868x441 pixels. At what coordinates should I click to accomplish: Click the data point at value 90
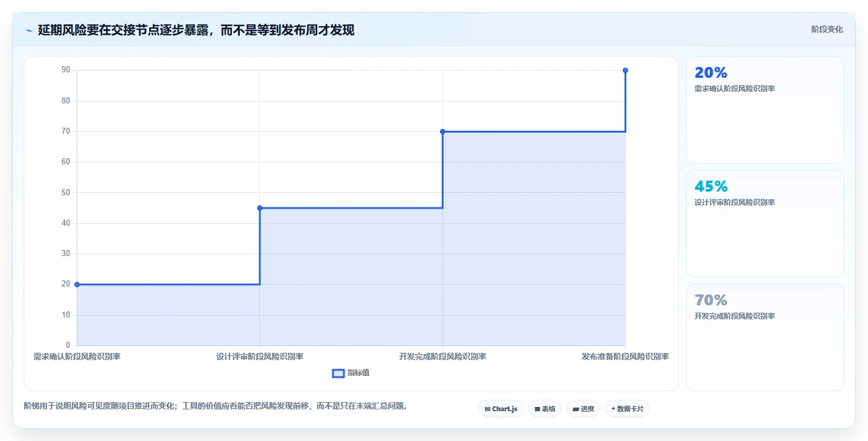pos(625,71)
